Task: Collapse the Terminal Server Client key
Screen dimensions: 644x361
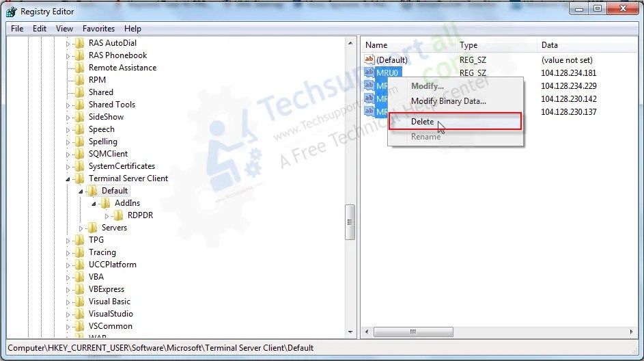Action: click(68, 179)
